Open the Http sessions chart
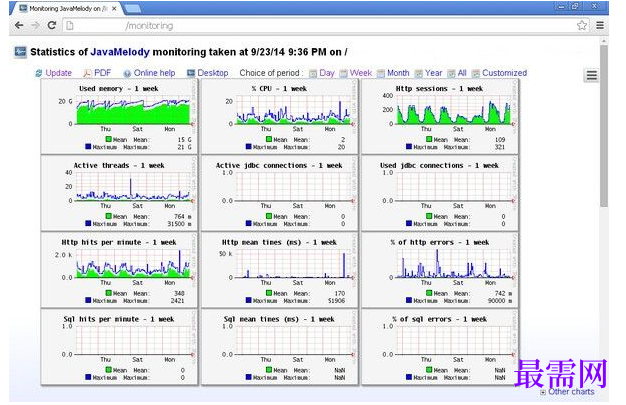 click(x=440, y=116)
